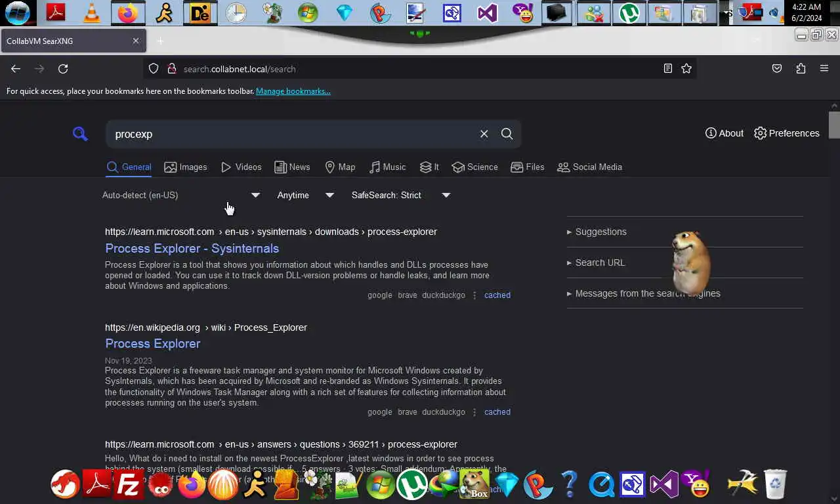The height and width of the screenshot is (504, 840).
Task: Open the Windows Start orb
Action: pos(17,12)
